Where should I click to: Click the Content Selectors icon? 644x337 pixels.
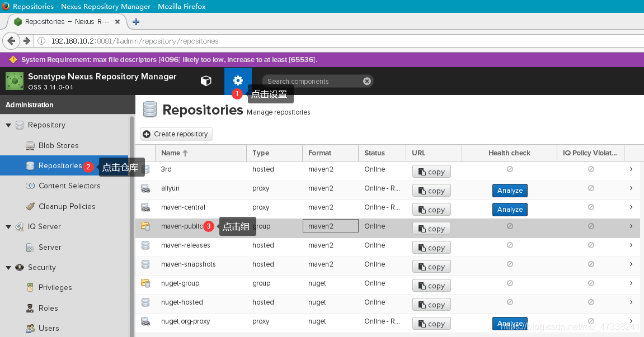[x=30, y=186]
